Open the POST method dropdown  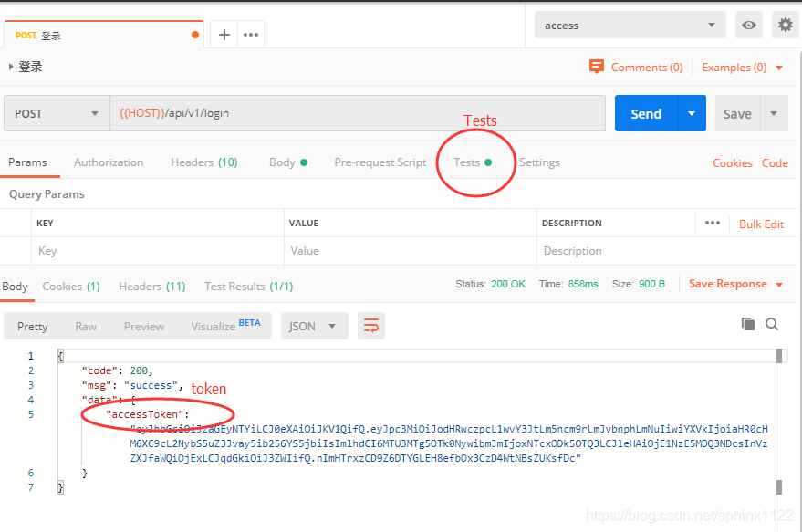coord(57,113)
